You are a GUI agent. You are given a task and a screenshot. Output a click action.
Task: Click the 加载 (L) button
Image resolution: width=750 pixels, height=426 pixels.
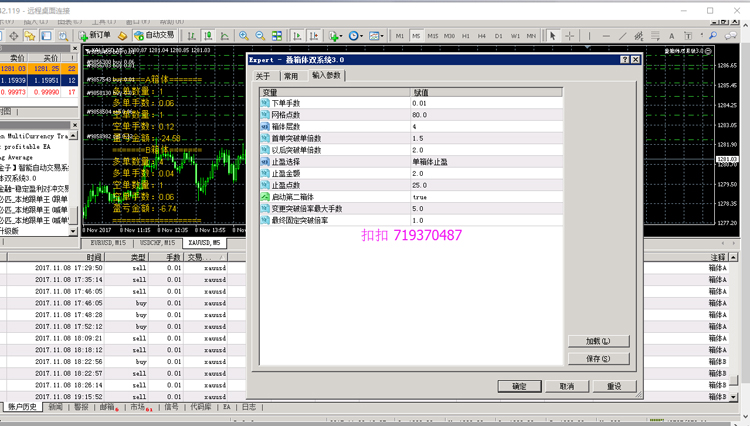598,341
